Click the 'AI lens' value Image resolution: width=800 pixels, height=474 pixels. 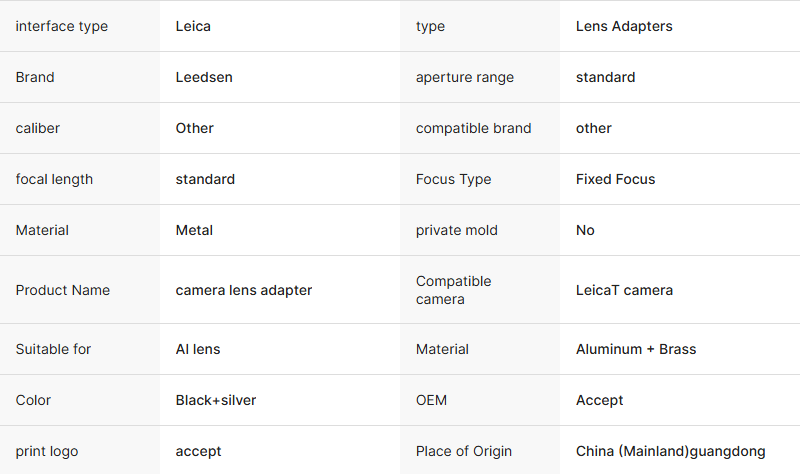(x=198, y=349)
